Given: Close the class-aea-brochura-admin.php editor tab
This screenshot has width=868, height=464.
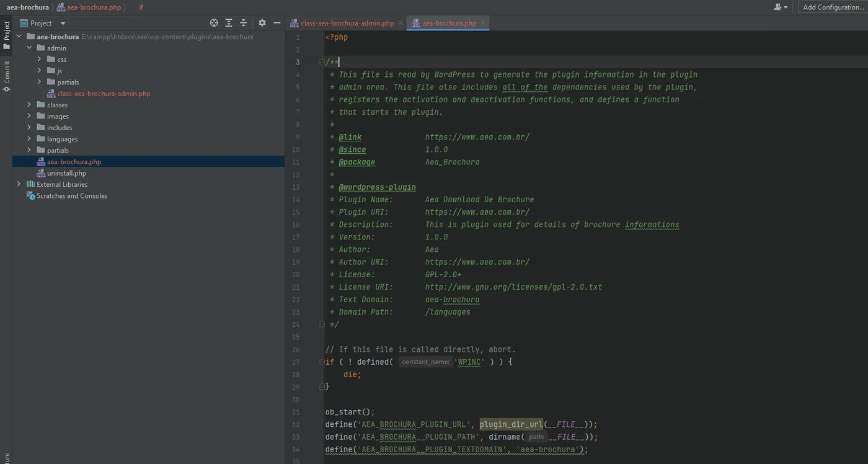Looking at the screenshot, I should point(401,24).
